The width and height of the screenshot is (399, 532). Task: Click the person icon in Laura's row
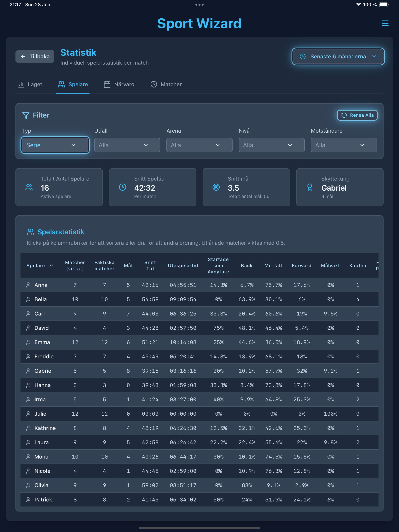[x=28, y=442]
